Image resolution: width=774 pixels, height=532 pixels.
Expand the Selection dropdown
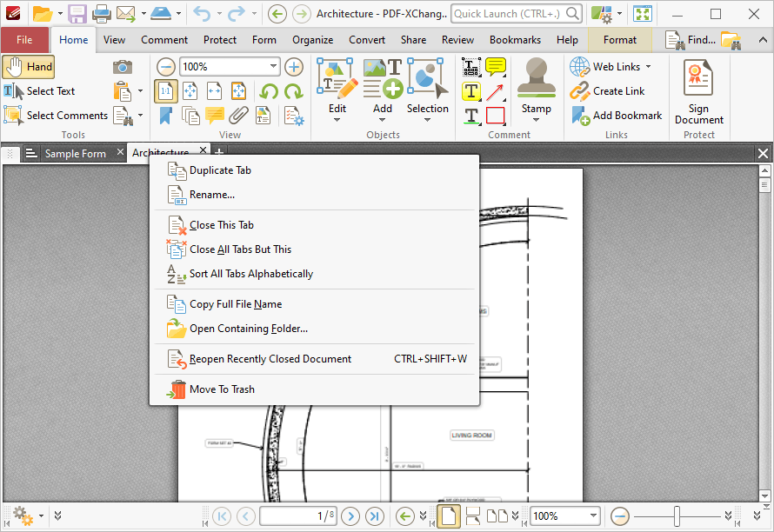(428, 120)
